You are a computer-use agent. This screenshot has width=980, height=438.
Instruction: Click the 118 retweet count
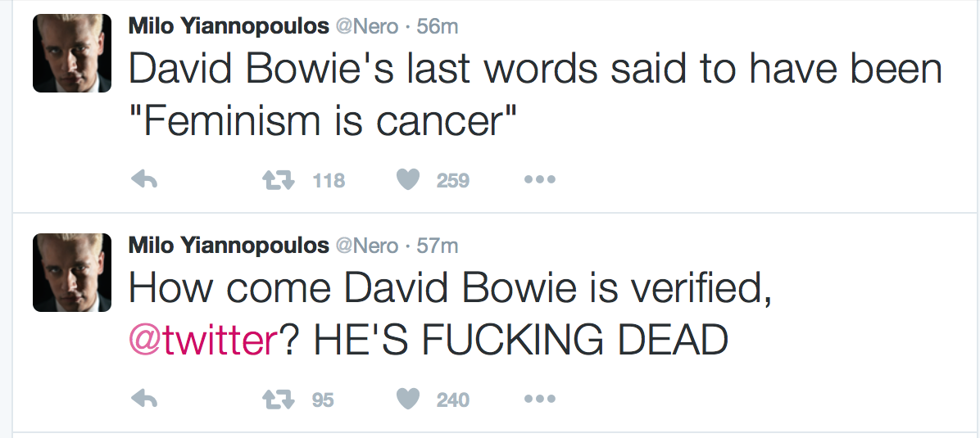click(329, 181)
